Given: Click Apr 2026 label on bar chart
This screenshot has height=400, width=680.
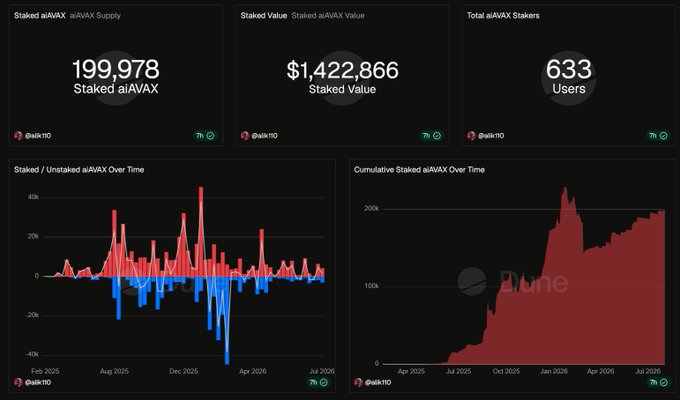Looking at the screenshot, I should [x=253, y=371].
